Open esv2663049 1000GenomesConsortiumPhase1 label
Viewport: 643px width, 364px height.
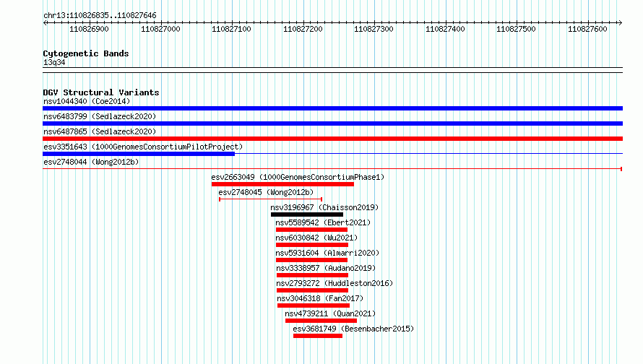coord(298,177)
